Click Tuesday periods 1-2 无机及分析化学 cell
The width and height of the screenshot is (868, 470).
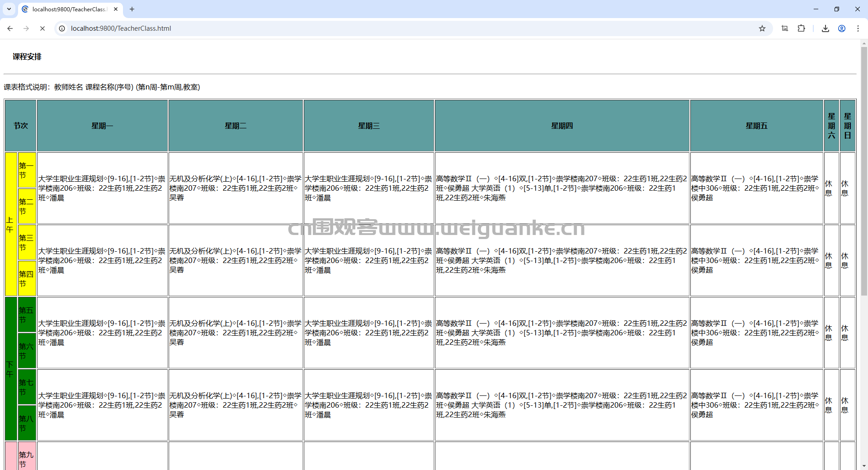236,188
